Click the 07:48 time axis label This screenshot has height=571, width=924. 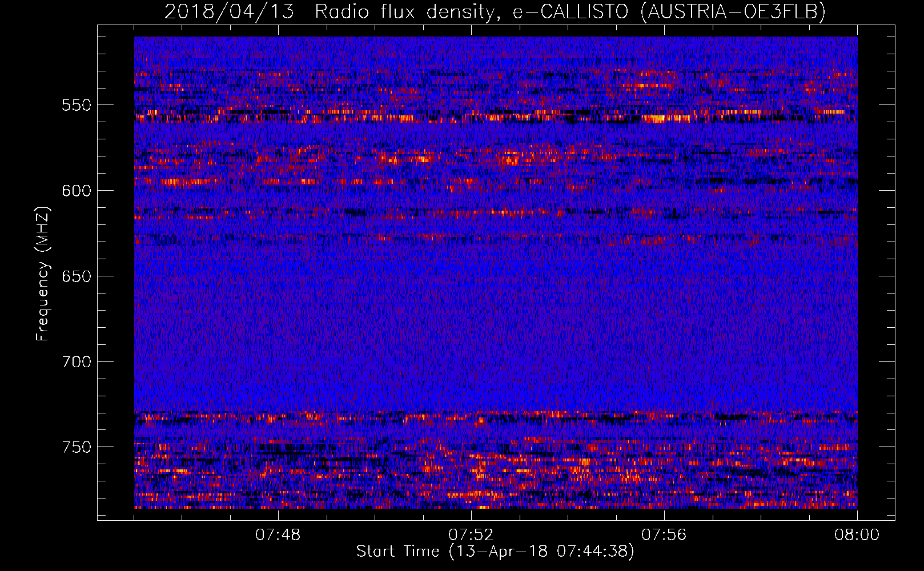click(278, 535)
